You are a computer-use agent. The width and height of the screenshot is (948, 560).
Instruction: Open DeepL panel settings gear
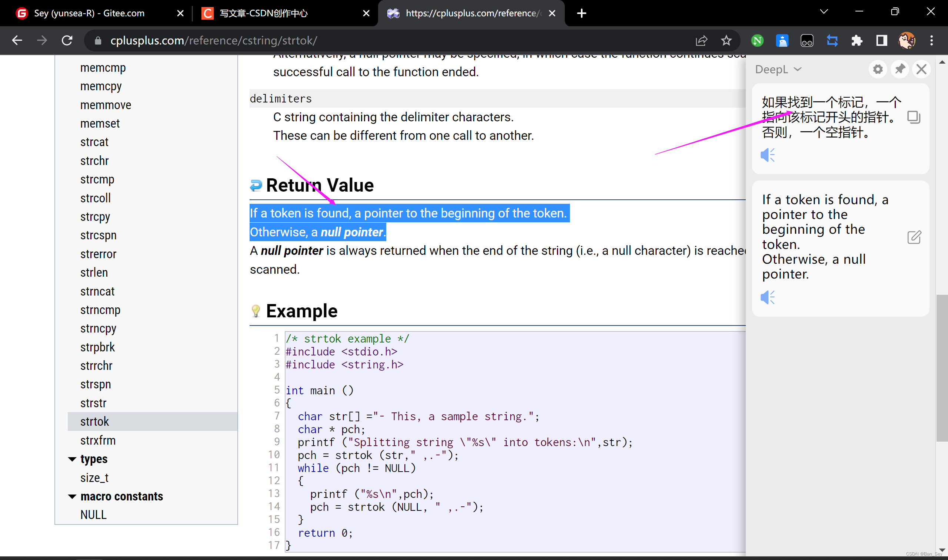point(877,70)
